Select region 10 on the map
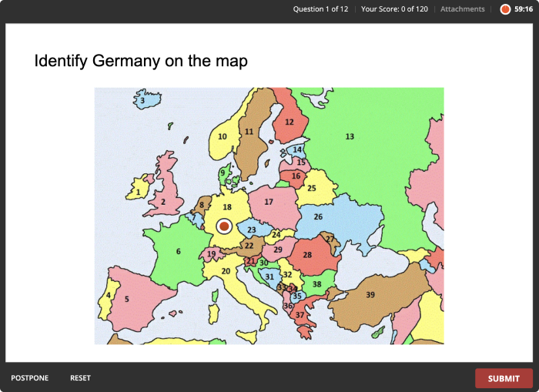 tap(223, 136)
